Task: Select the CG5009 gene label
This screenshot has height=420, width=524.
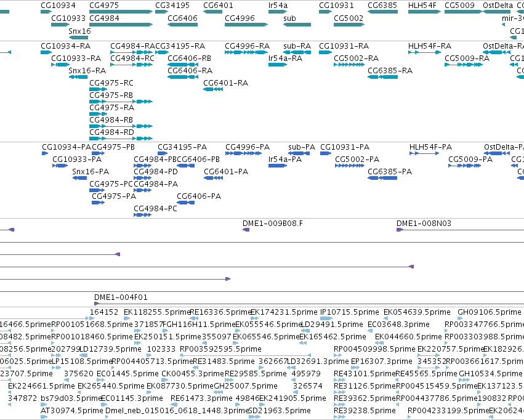Action: coord(459,6)
